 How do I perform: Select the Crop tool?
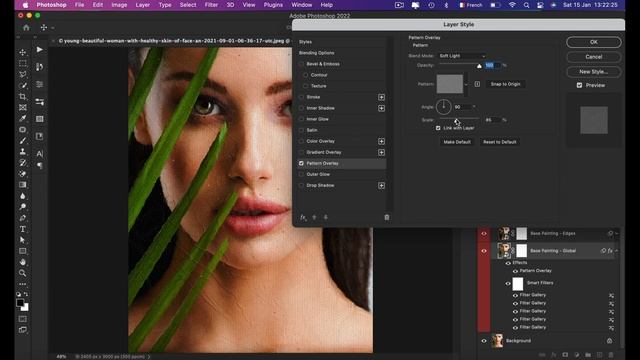point(22,96)
